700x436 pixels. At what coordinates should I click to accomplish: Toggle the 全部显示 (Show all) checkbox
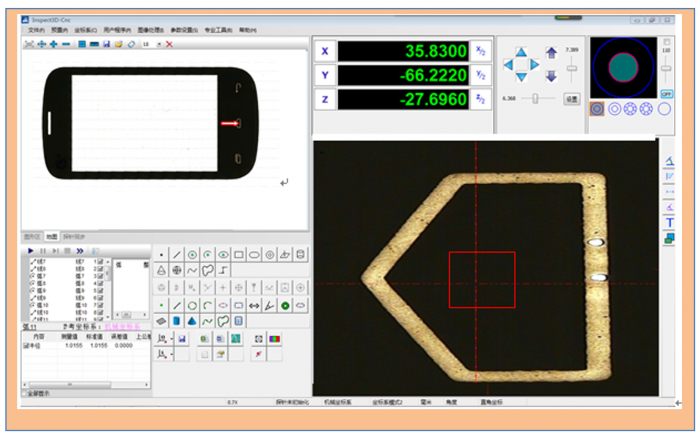click(x=25, y=394)
